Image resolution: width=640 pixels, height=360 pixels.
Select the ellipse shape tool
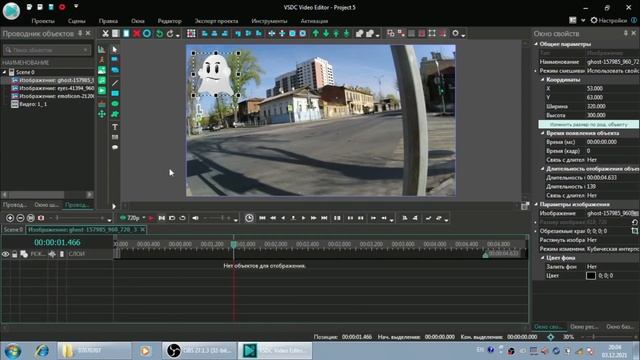point(115,104)
